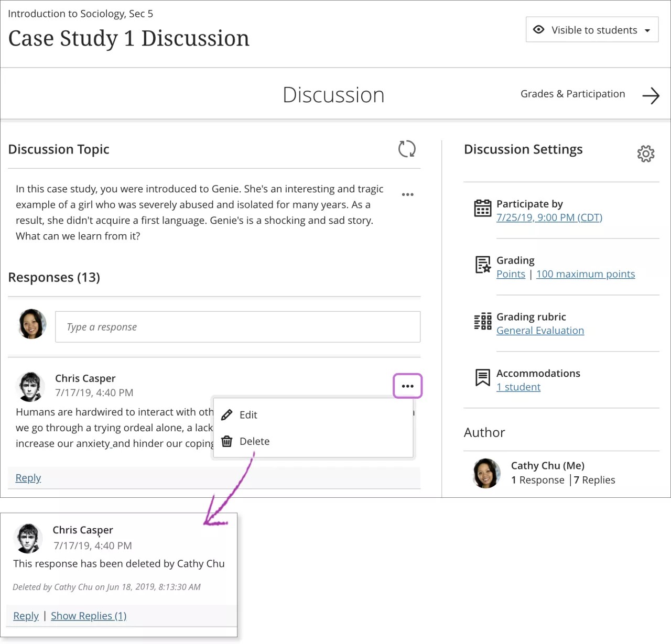This screenshot has height=644, width=671.
Task: Click Reply under Chris Casper's response
Action: pos(28,477)
